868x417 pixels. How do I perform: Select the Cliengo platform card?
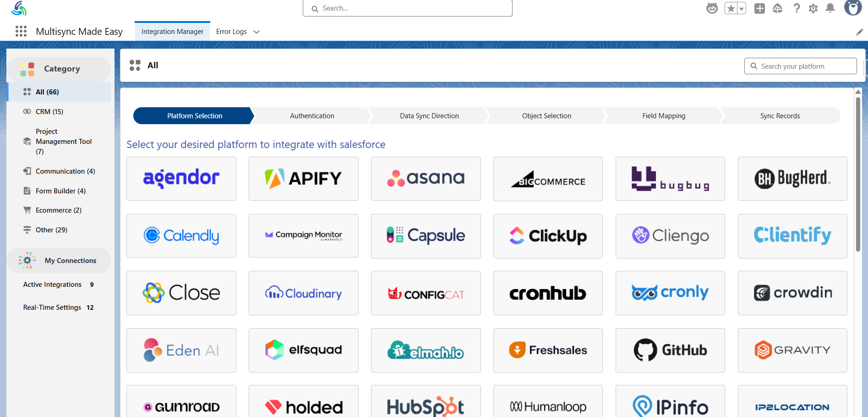pos(670,236)
